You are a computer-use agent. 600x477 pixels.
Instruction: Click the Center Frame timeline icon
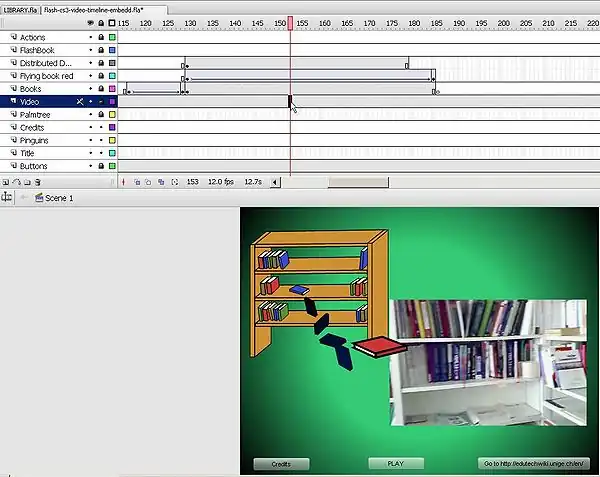(124, 182)
